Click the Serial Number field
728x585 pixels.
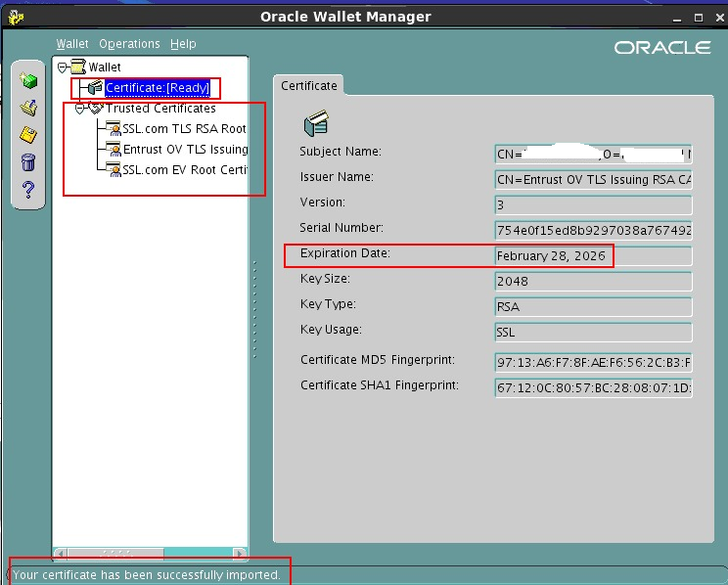coord(593,231)
